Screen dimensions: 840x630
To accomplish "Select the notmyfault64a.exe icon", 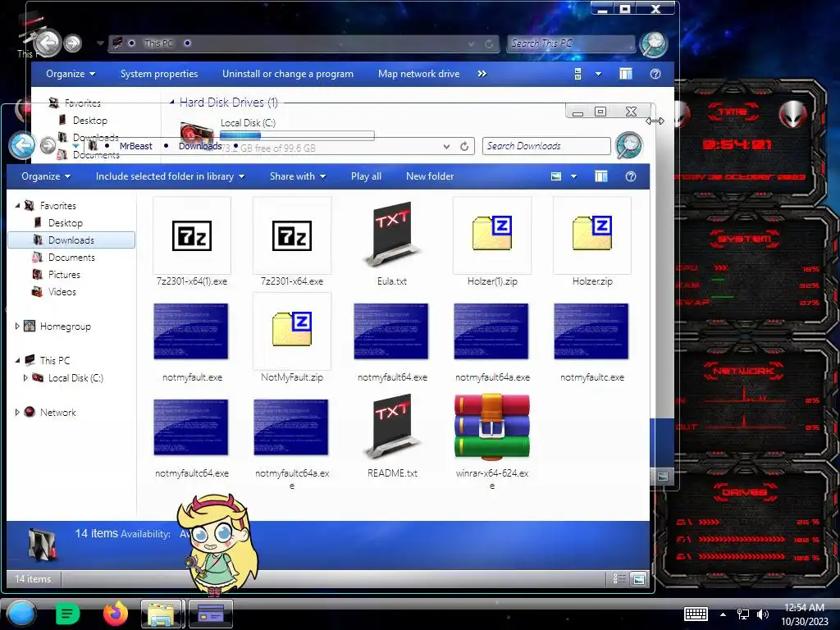I will (x=491, y=331).
